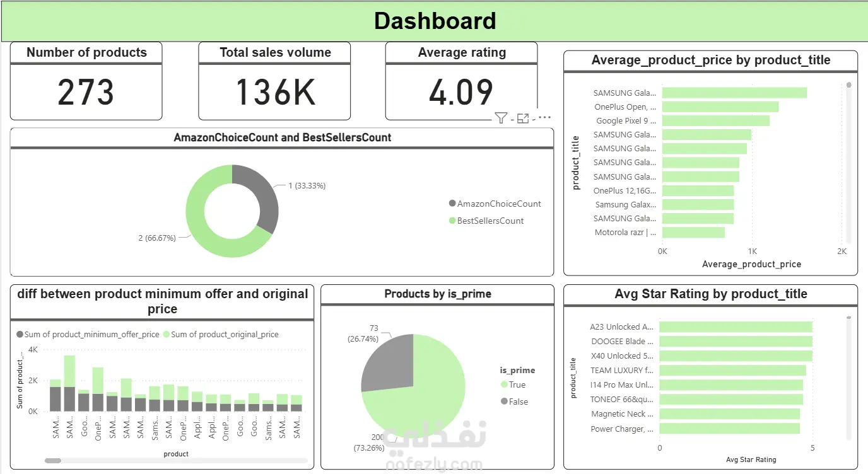Select the Total sales volume value 136K

pos(276,92)
